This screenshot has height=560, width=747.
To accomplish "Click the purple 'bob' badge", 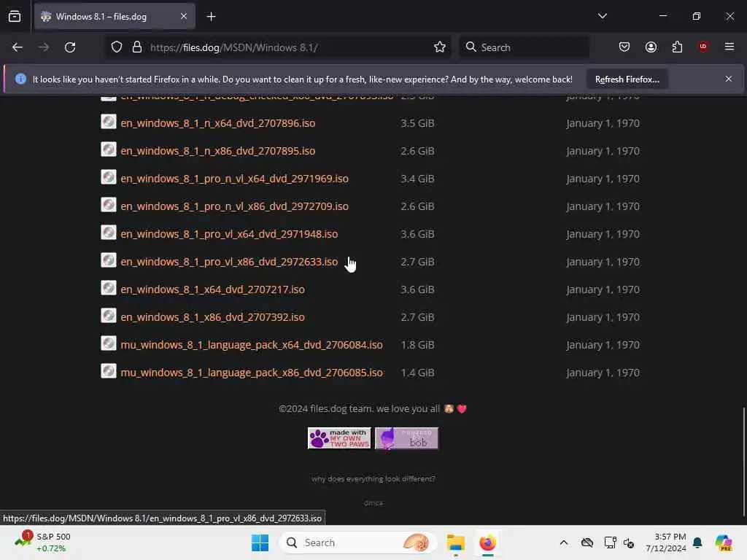I will click(406, 438).
